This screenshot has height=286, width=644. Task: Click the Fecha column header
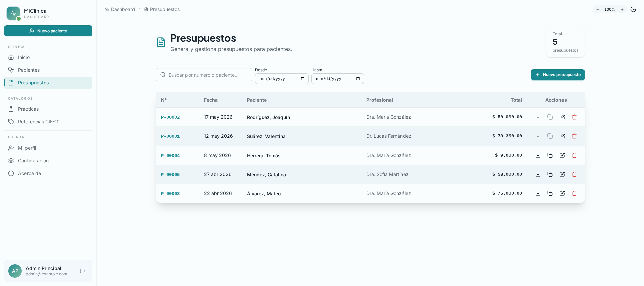[x=211, y=100]
